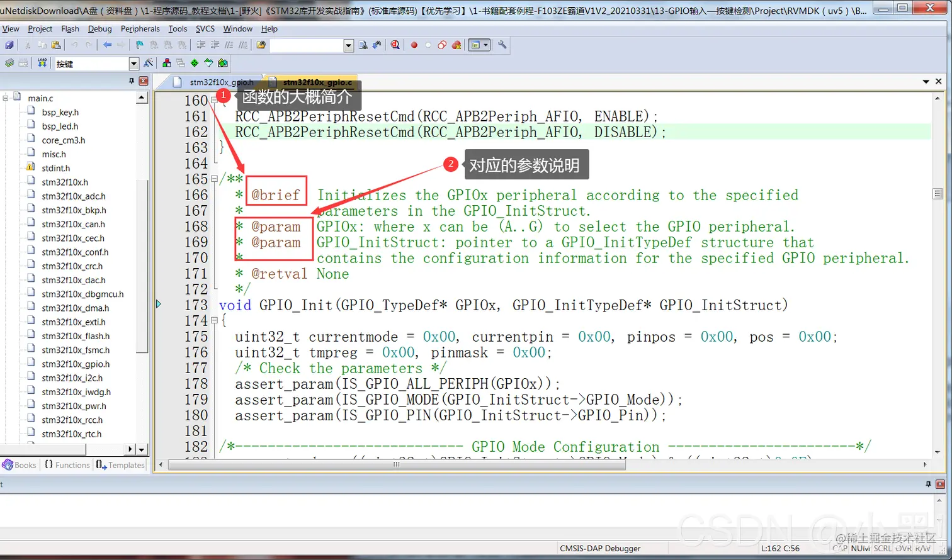This screenshot has height=560, width=952.
Task: Comment the selection with the comment icon
Action: [x=229, y=45]
